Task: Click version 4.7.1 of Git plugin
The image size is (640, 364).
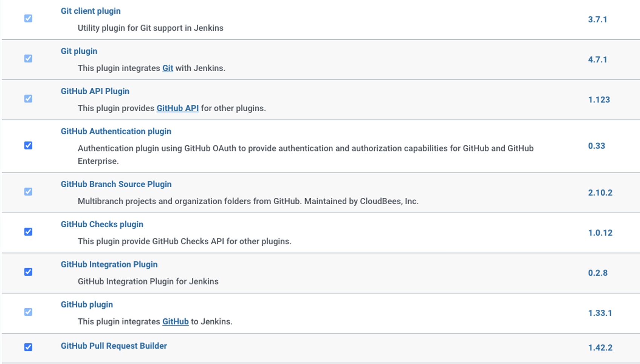Action: [598, 60]
